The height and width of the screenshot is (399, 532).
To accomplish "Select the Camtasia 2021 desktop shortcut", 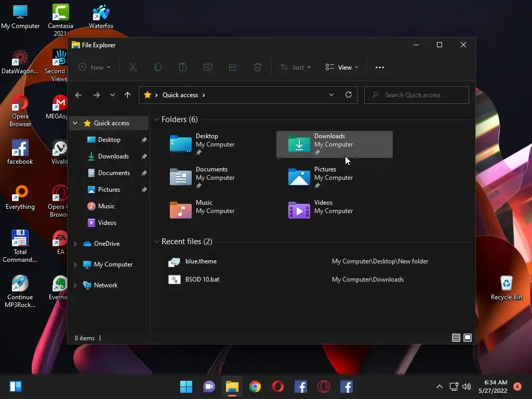I will pyautogui.click(x=60, y=20).
